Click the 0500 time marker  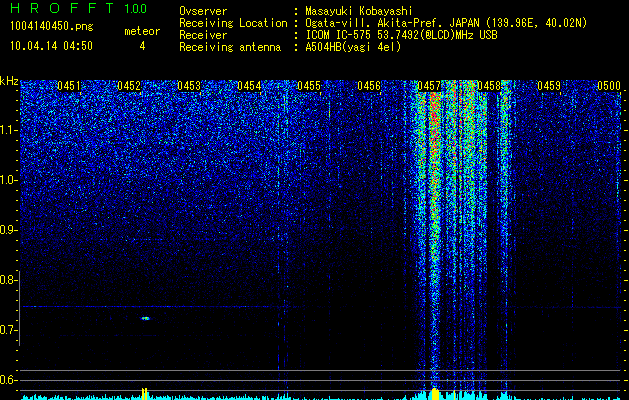point(609,86)
